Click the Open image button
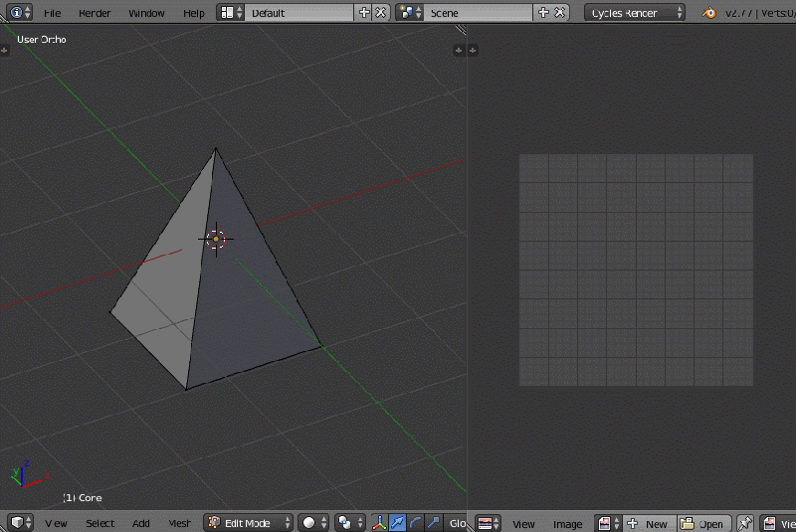 point(703,523)
